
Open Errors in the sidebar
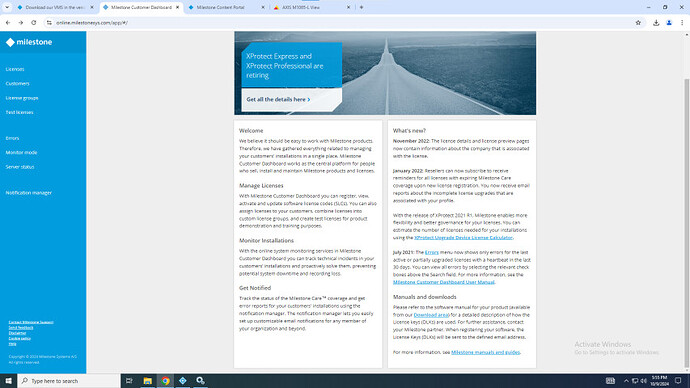point(12,138)
